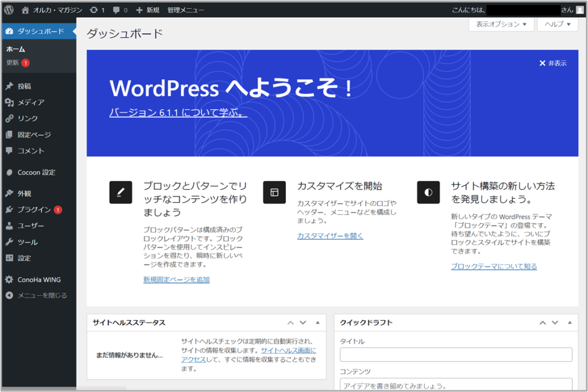Open the ConoHa WING menu
The image size is (588, 392).
point(38,280)
